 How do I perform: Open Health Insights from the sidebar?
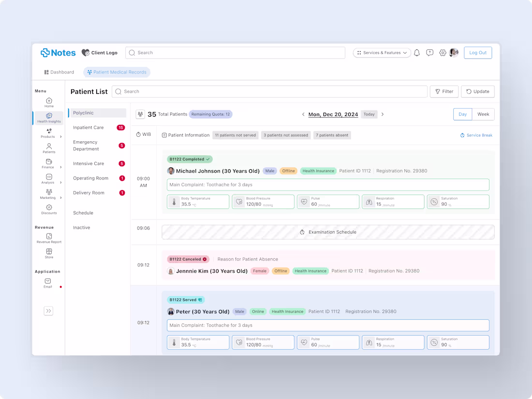pos(48,118)
